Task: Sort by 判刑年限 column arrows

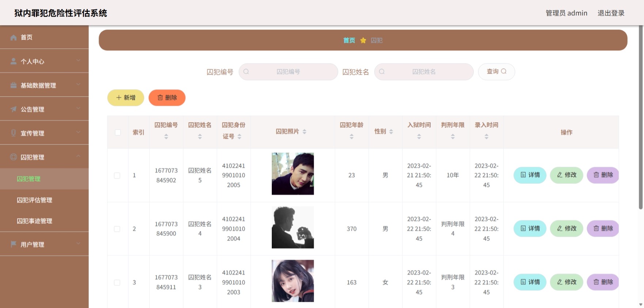Action: (453, 136)
